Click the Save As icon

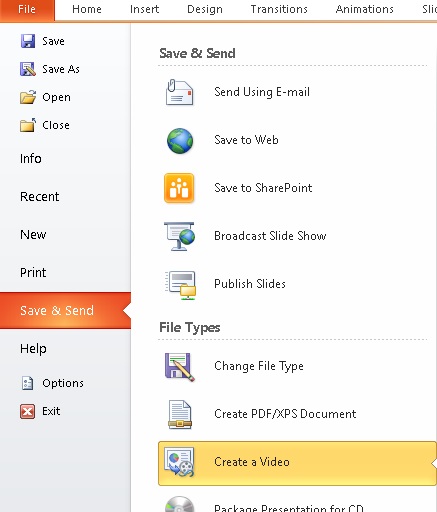click(28, 69)
